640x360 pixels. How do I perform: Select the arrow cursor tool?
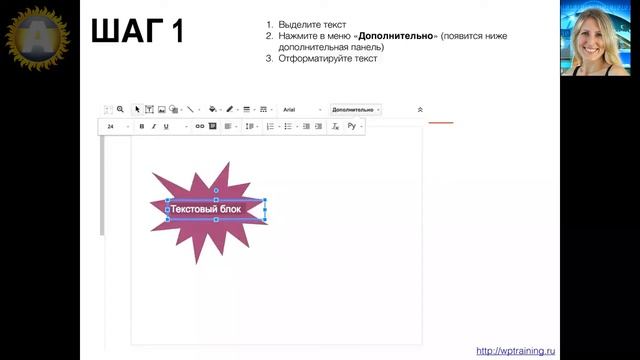pos(137,109)
